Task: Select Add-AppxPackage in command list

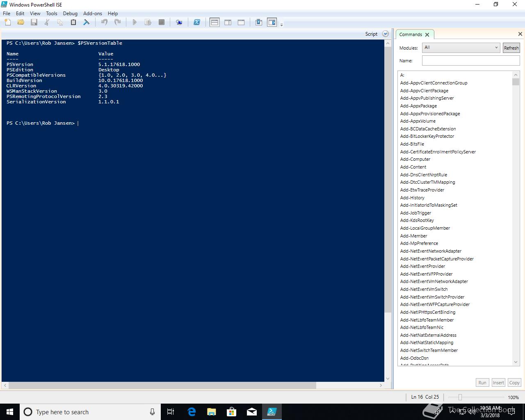Action: [418, 106]
